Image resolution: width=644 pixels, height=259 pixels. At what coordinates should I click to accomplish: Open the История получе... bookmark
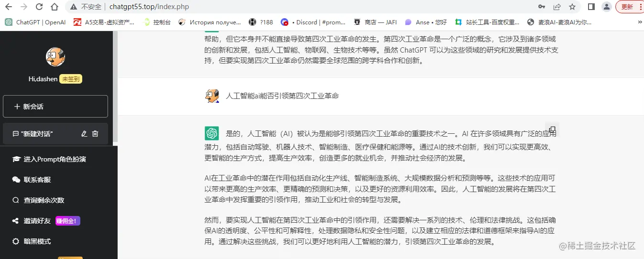point(209,22)
